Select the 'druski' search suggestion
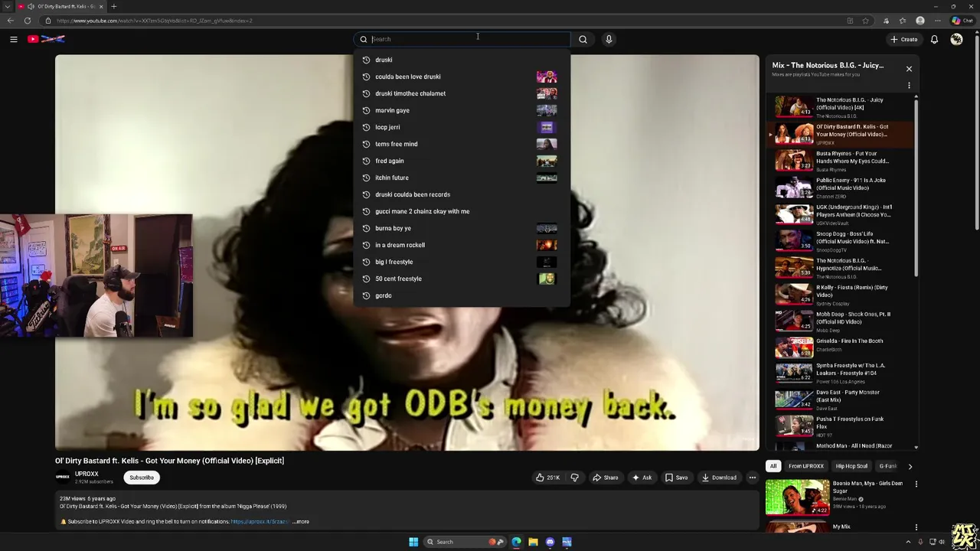The image size is (980, 551). 462,60
